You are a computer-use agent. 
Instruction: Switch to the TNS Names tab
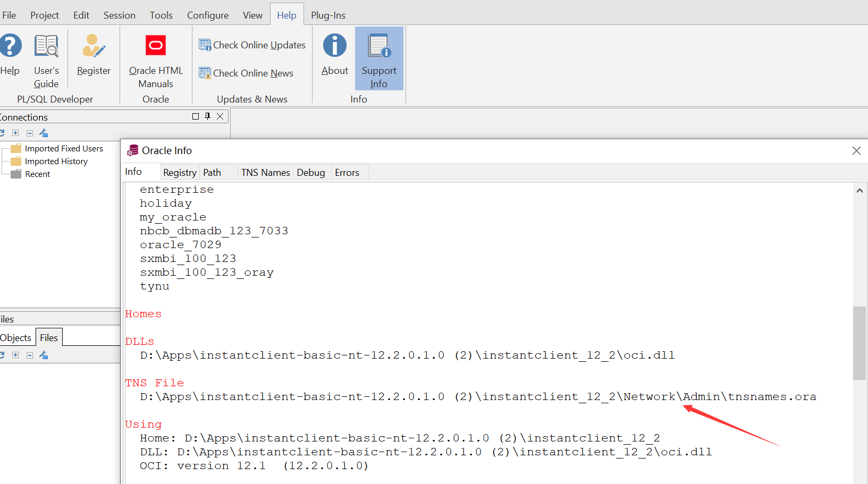[265, 172]
